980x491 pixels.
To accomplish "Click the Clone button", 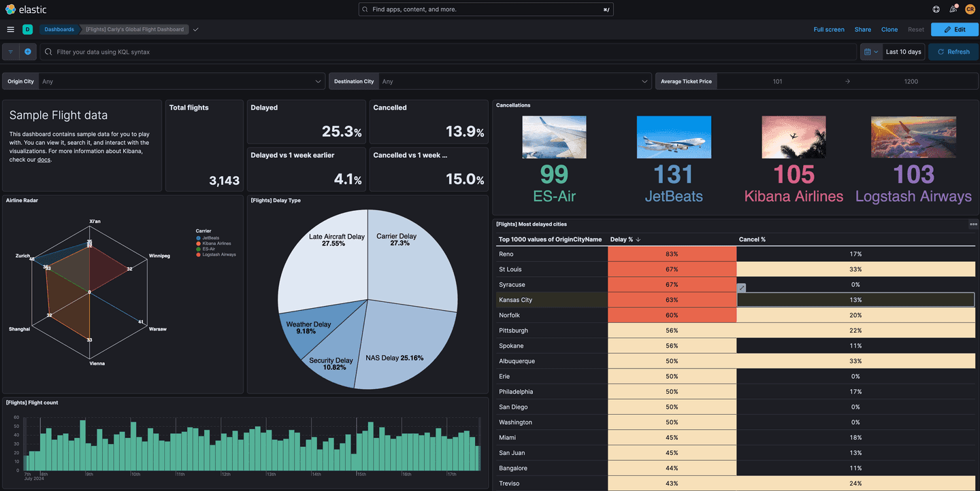I will [x=889, y=29].
